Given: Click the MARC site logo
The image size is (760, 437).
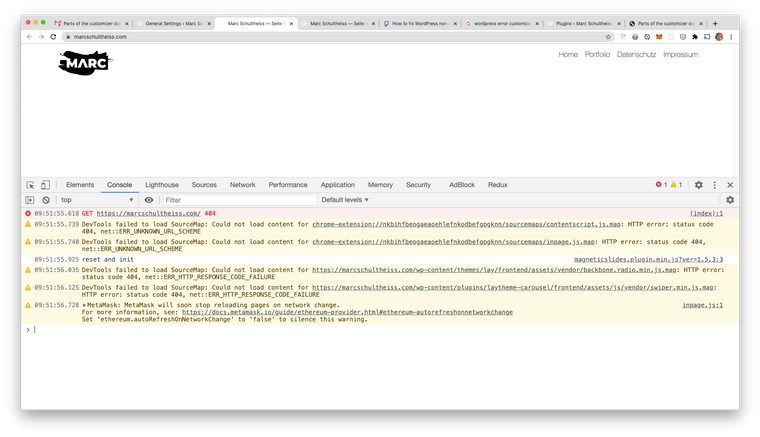Looking at the screenshot, I should [85, 63].
